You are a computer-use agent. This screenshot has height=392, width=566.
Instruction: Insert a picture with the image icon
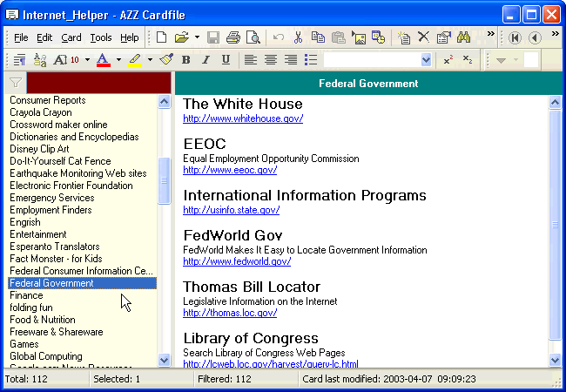[x=359, y=37]
